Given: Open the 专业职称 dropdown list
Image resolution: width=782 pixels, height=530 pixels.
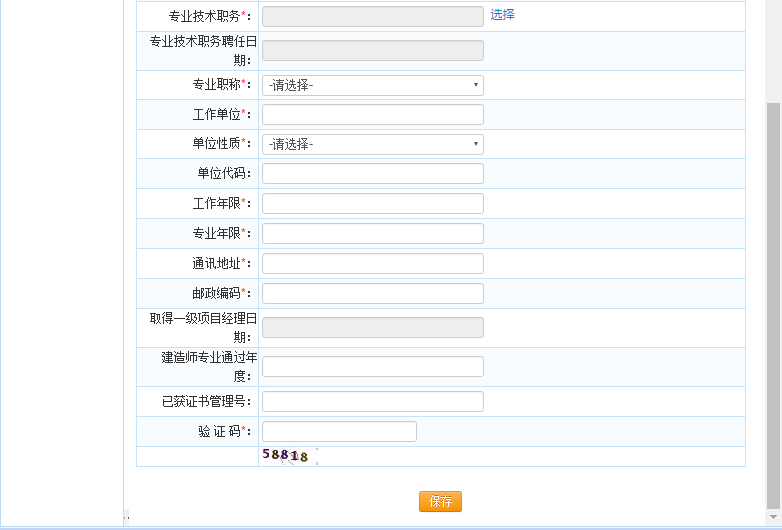Looking at the screenshot, I should (372, 85).
